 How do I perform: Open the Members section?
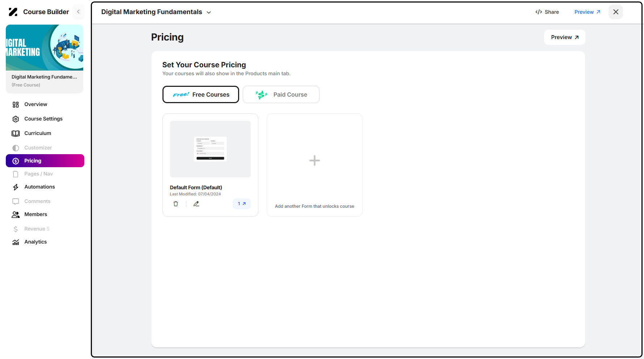tap(45, 214)
